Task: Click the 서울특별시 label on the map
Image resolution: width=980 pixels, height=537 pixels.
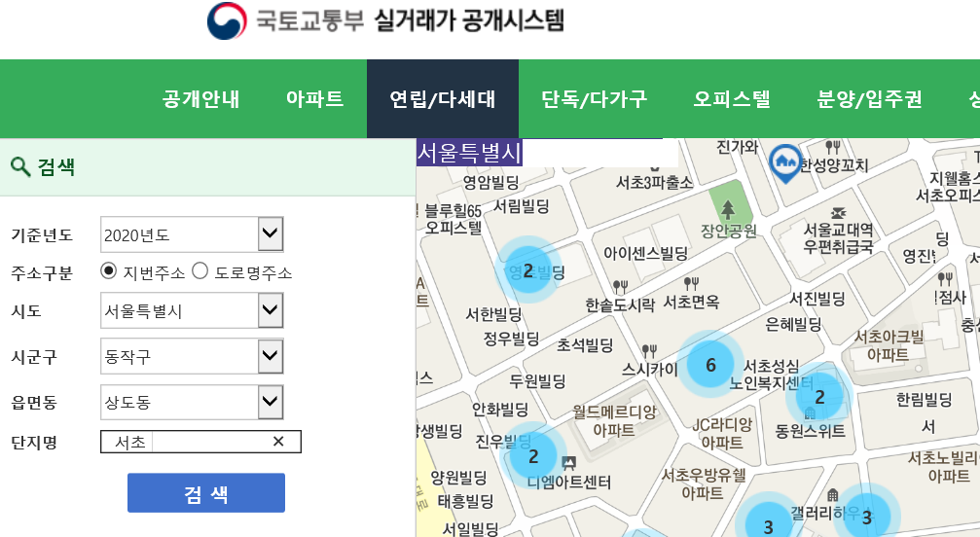Action: 469,153
